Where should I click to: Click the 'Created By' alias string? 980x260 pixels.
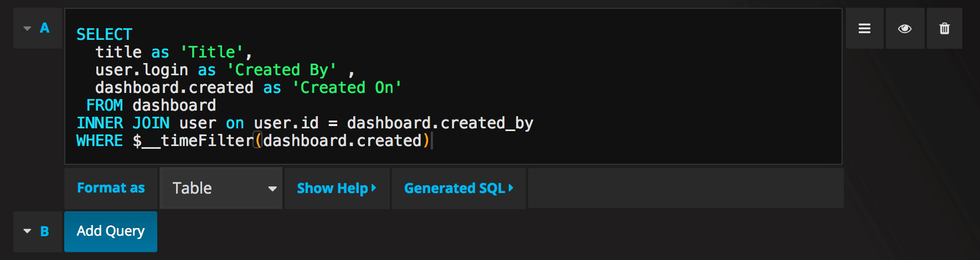pos(282,70)
